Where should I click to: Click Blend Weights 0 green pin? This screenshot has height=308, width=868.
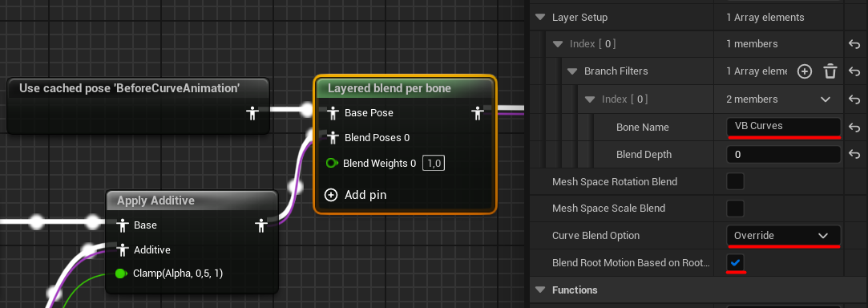(x=332, y=163)
